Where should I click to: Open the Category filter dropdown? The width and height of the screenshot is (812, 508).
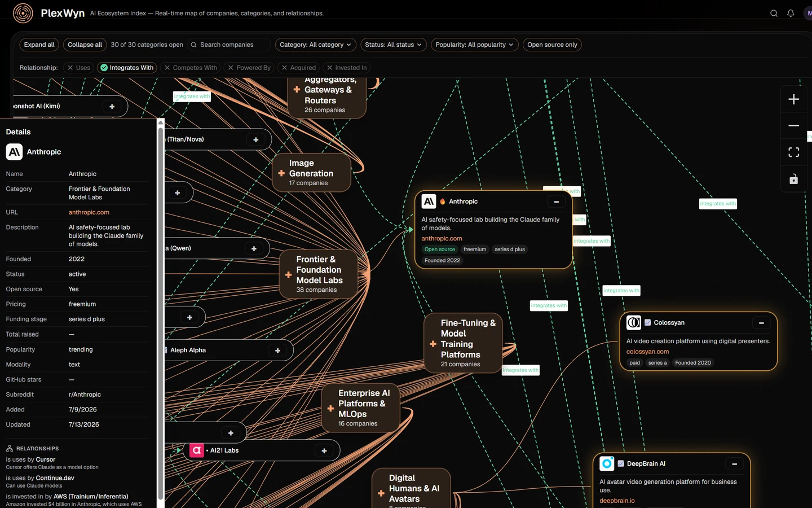(x=315, y=45)
